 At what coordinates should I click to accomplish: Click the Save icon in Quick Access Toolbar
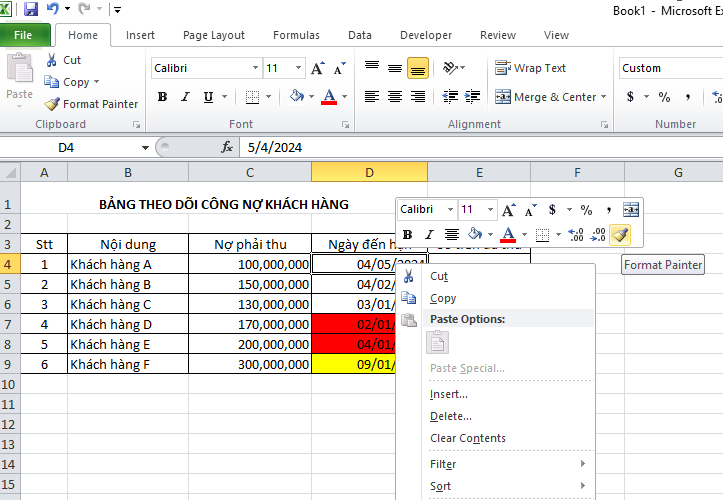pos(31,9)
